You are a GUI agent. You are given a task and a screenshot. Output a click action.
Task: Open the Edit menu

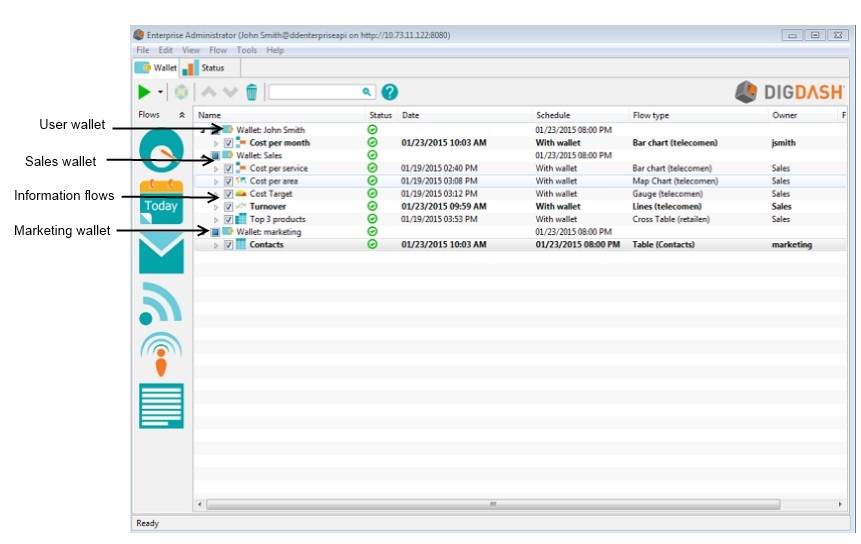pyautogui.click(x=165, y=50)
